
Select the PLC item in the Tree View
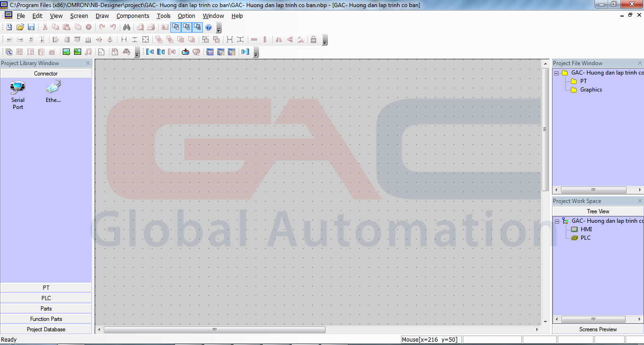click(x=585, y=238)
